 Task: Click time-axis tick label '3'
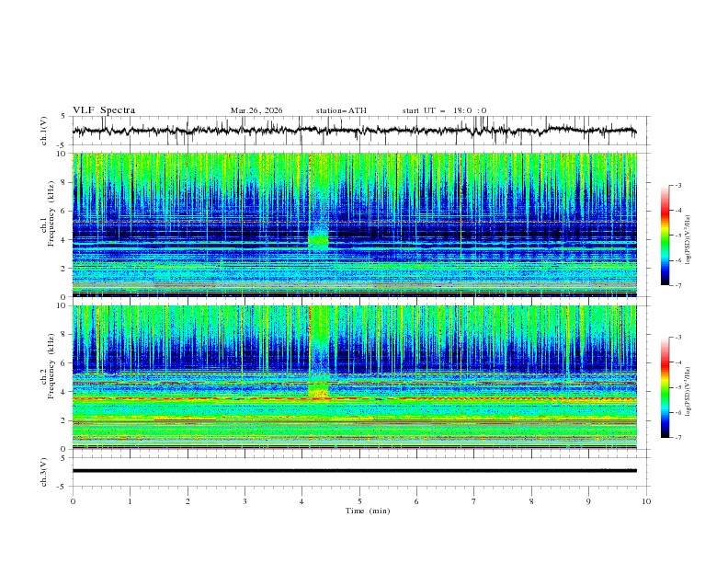coord(245,501)
